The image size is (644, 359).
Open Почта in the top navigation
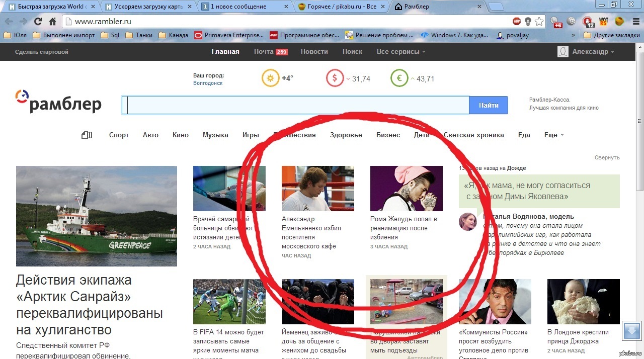tap(270, 52)
